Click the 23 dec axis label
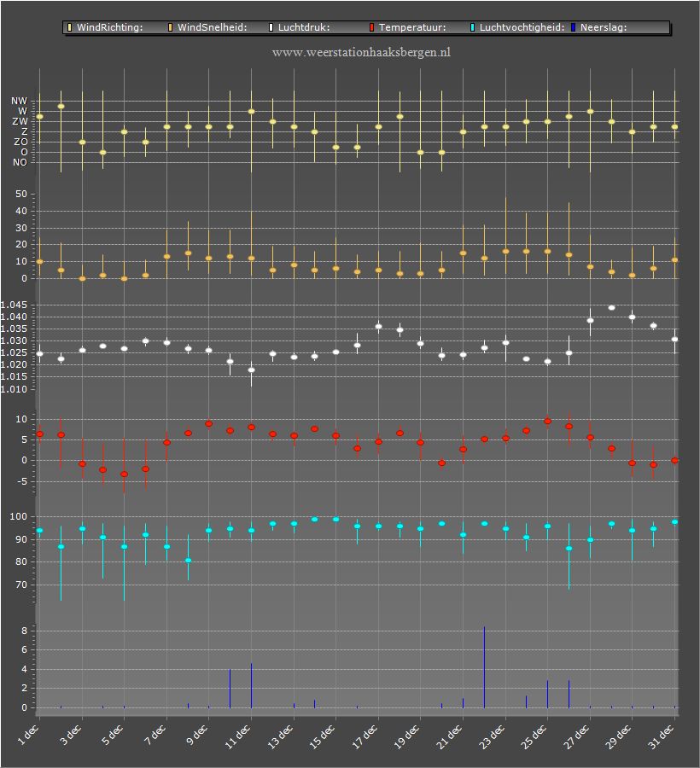The image size is (700, 768). [492, 736]
